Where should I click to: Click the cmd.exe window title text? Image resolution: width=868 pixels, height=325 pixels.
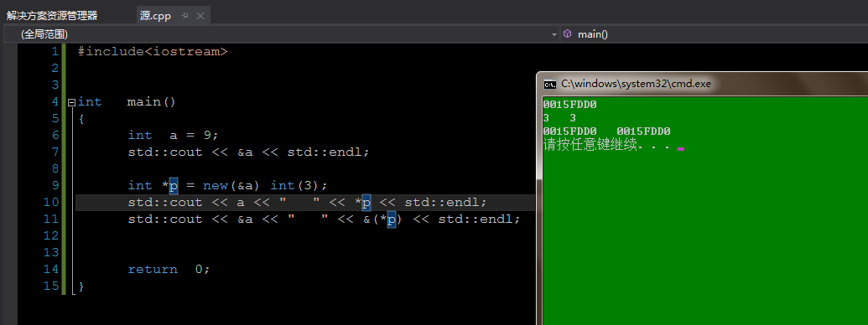636,84
